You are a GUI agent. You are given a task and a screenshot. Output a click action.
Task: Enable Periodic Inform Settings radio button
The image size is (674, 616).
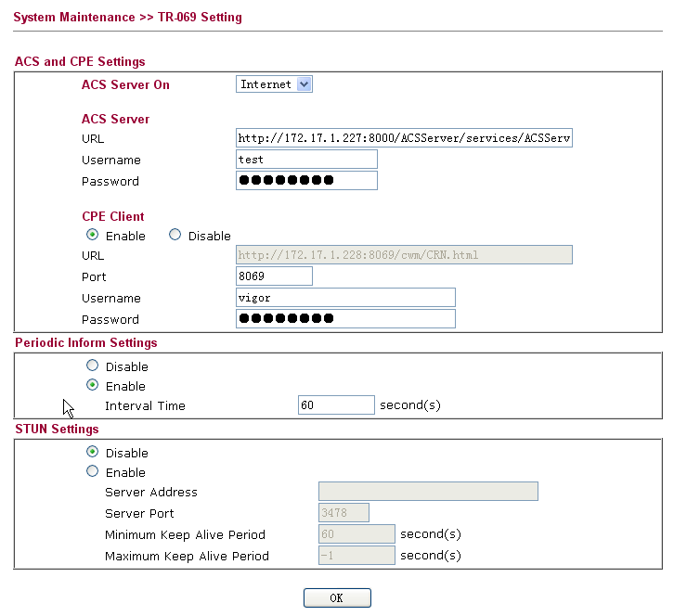(x=92, y=385)
